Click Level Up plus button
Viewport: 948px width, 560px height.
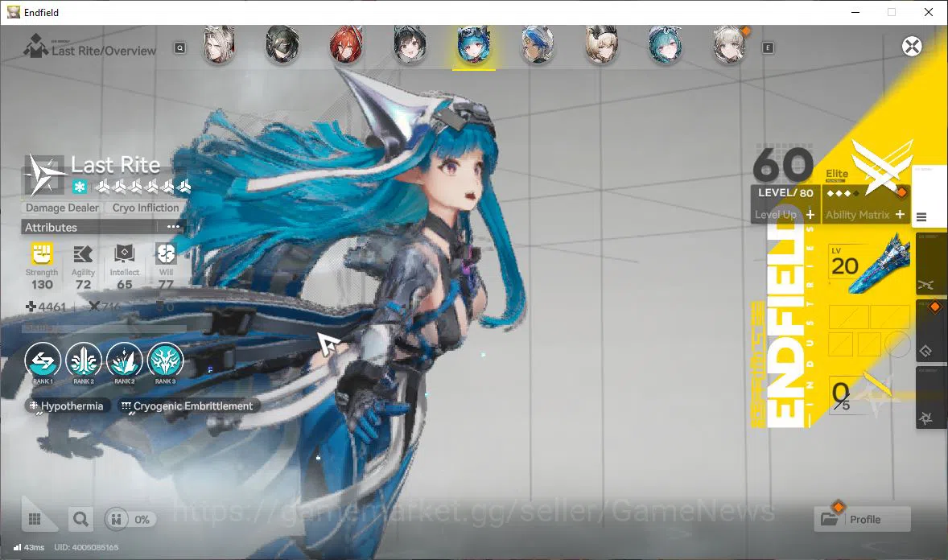click(x=810, y=215)
